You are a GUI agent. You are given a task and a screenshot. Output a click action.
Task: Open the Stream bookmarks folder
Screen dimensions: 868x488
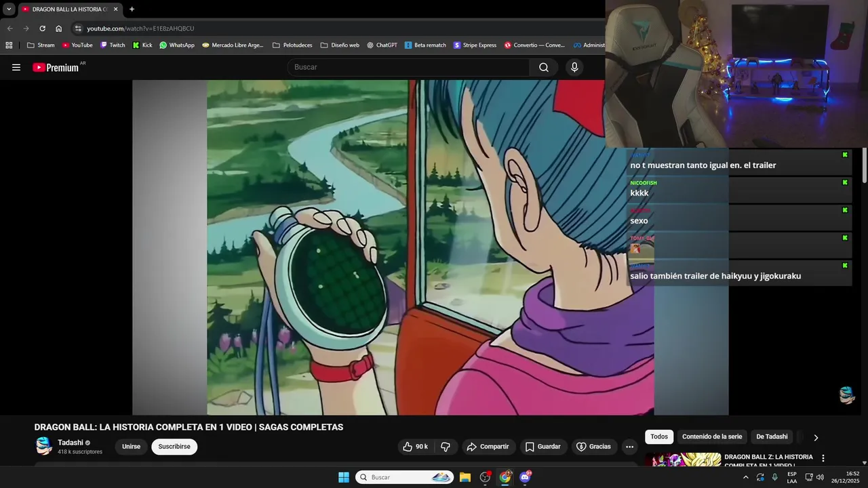(41, 45)
